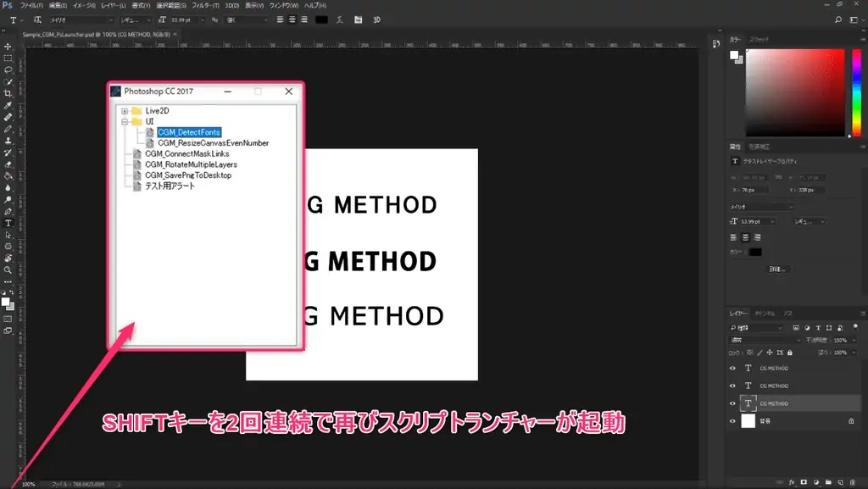Open layer filter kind dropdown

click(x=756, y=328)
